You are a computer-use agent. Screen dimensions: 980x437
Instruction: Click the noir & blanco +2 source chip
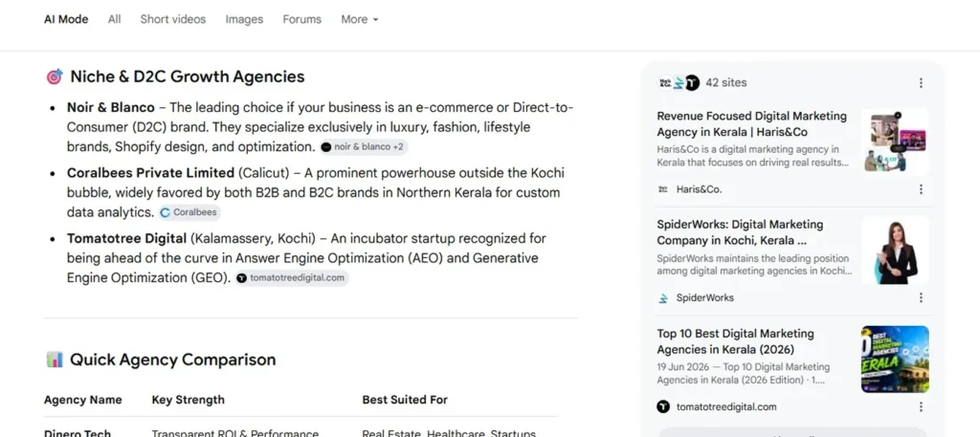pos(365,147)
